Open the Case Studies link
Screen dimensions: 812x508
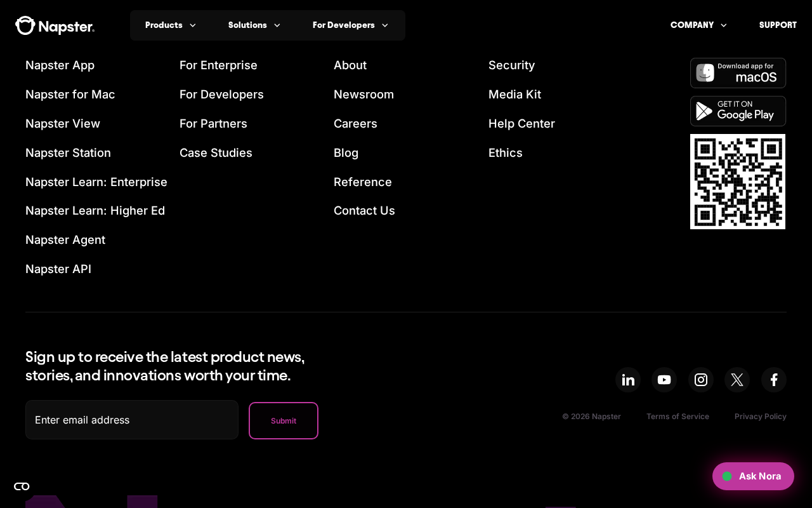216,153
